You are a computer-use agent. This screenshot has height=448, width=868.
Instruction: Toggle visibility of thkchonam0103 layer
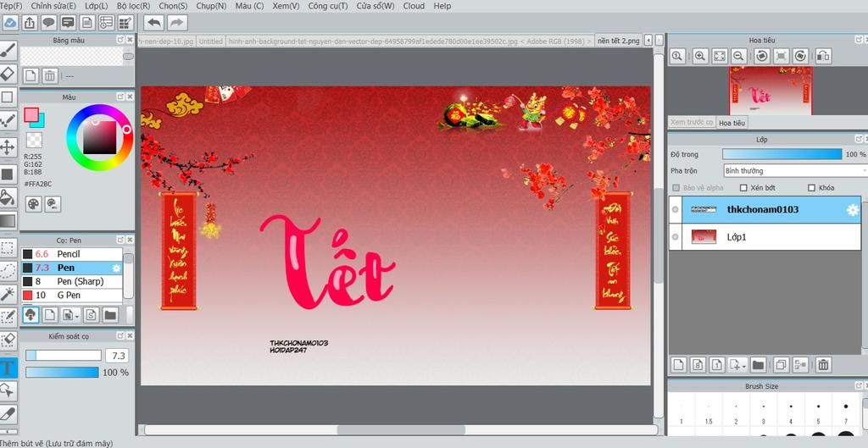675,210
